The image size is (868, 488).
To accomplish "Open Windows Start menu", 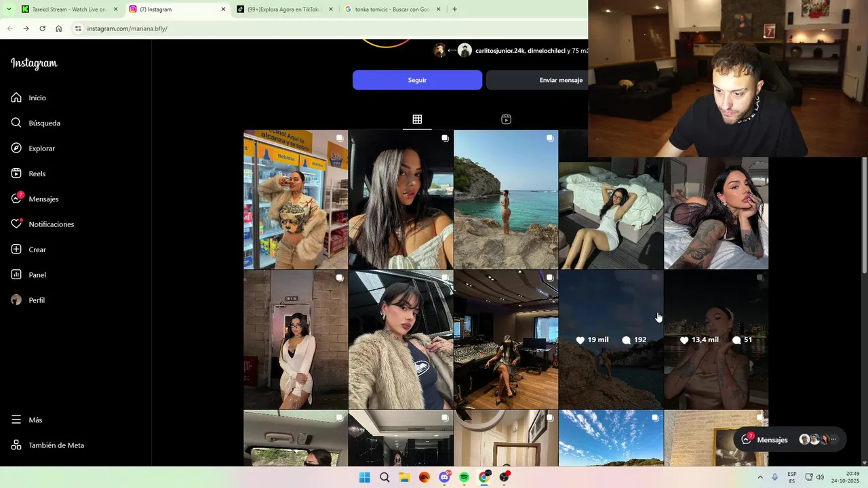I will click(364, 477).
